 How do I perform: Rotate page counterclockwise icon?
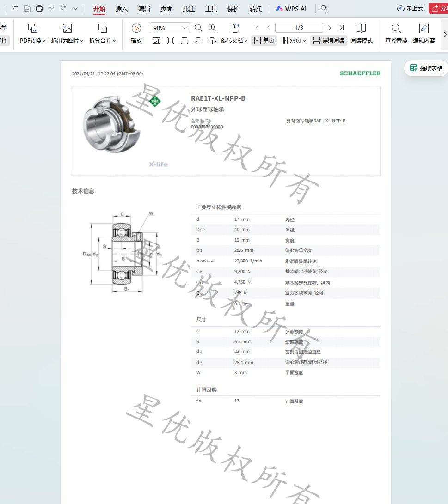pos(198,41)
